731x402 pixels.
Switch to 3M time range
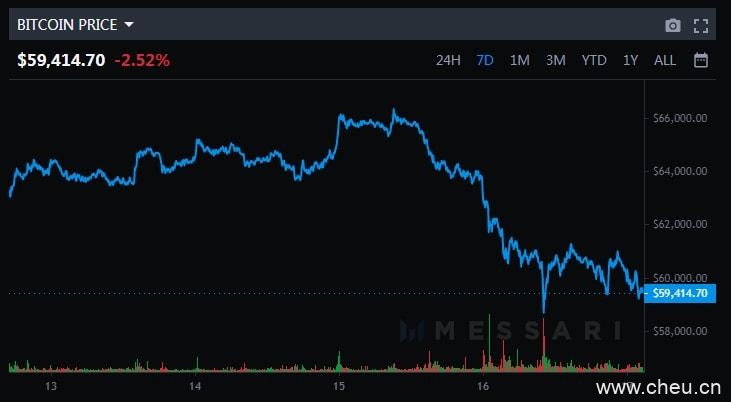(555, 60)
